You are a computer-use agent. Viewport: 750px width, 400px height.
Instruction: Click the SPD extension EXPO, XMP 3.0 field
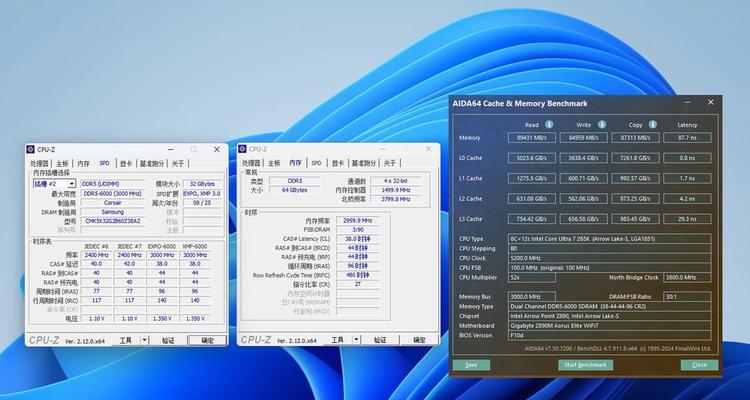[202, 194]
